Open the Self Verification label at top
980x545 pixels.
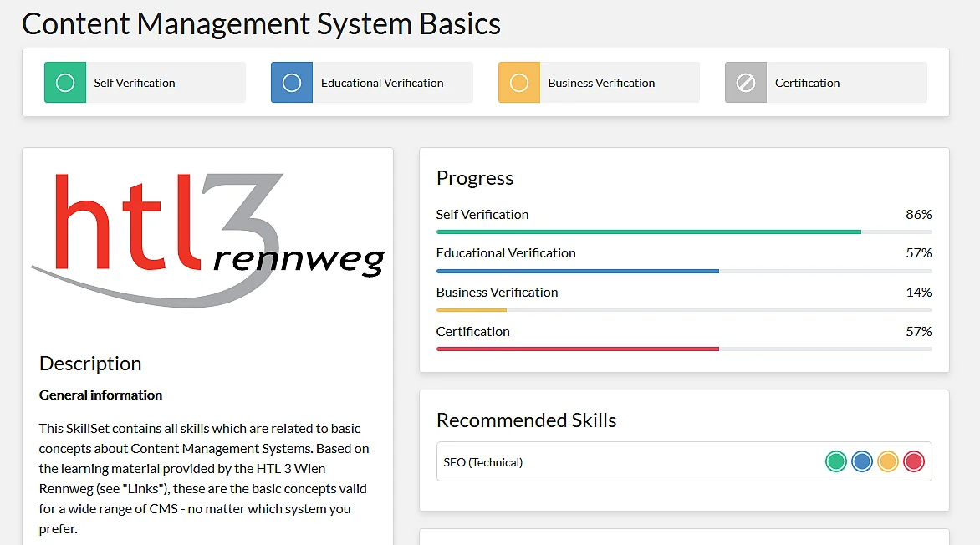(135, 83)
